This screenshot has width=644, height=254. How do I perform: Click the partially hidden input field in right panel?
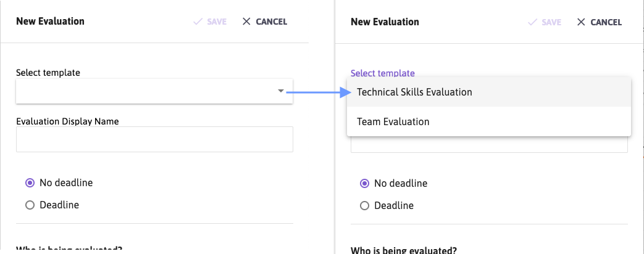(x=489, y=144)
